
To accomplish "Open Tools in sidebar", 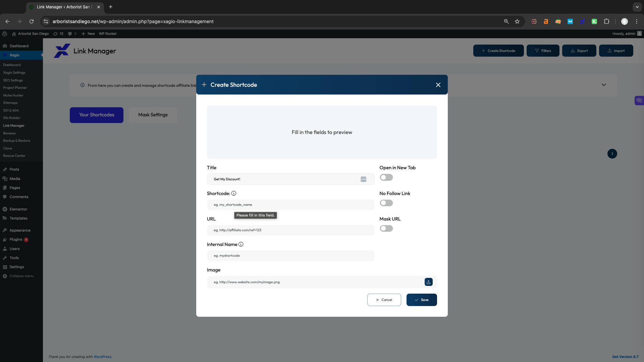I will (14, 258).
